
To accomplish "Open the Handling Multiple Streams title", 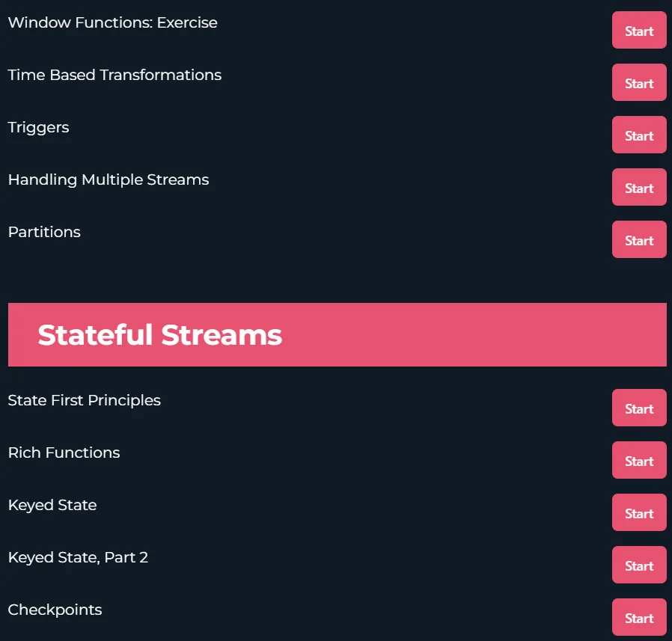I will [109, 180].
